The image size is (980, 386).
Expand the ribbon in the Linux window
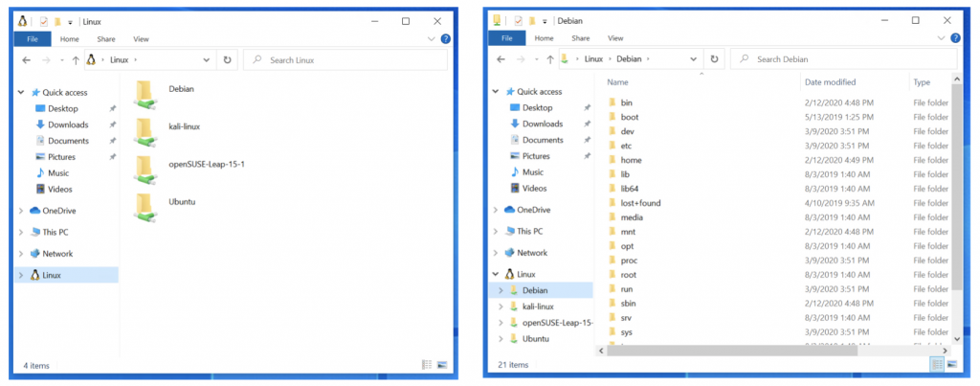click(x=432, y=38)
